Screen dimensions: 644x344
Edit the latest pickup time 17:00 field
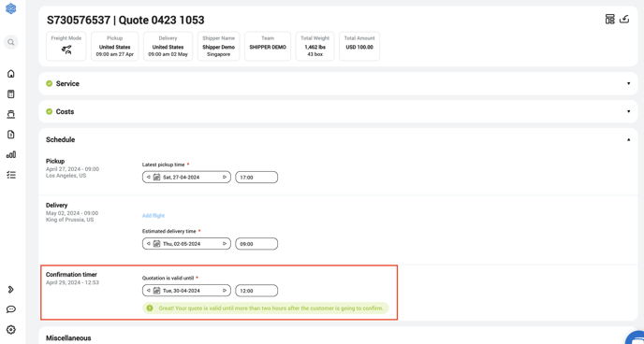(x=256, y=177)
